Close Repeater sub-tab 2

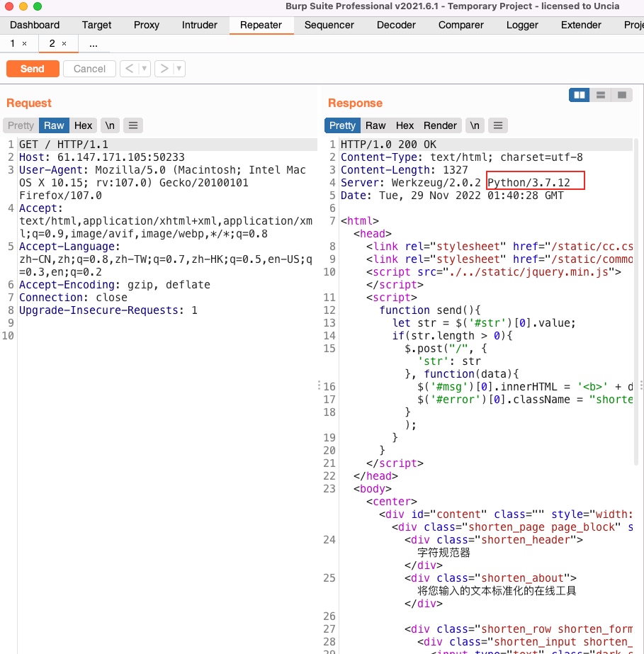[x=64, y=43]
